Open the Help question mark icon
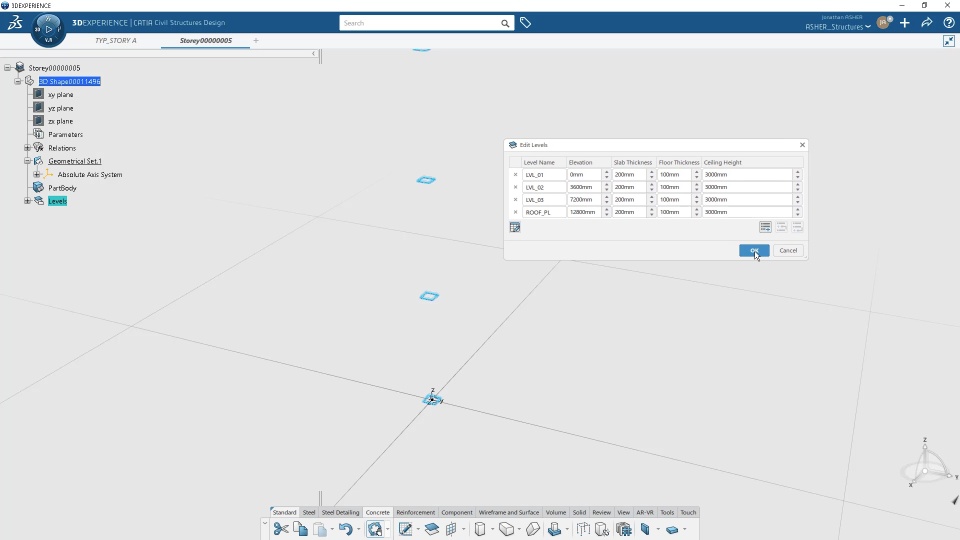The height and width of the screenshot is (540, 960). [949, 23]
